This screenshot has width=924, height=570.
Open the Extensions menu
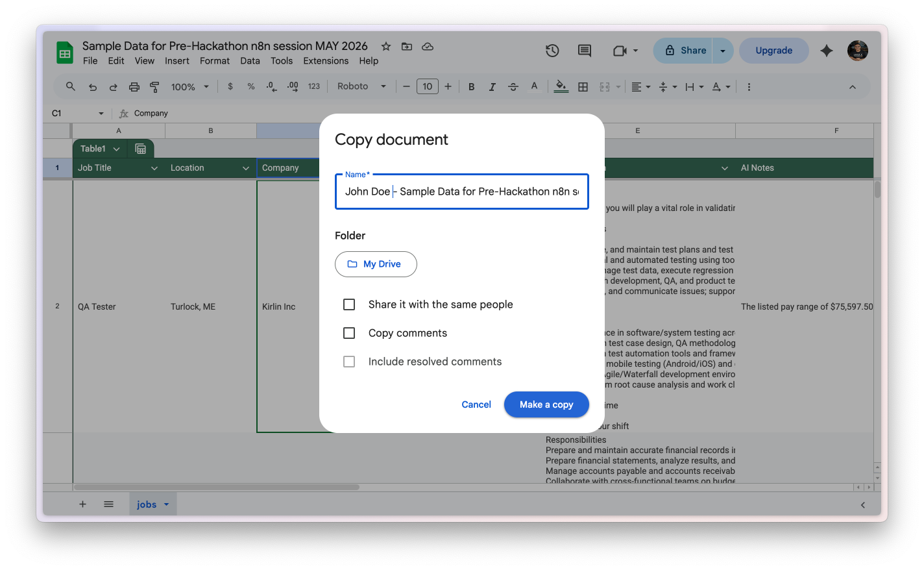[x=326, y=61]
